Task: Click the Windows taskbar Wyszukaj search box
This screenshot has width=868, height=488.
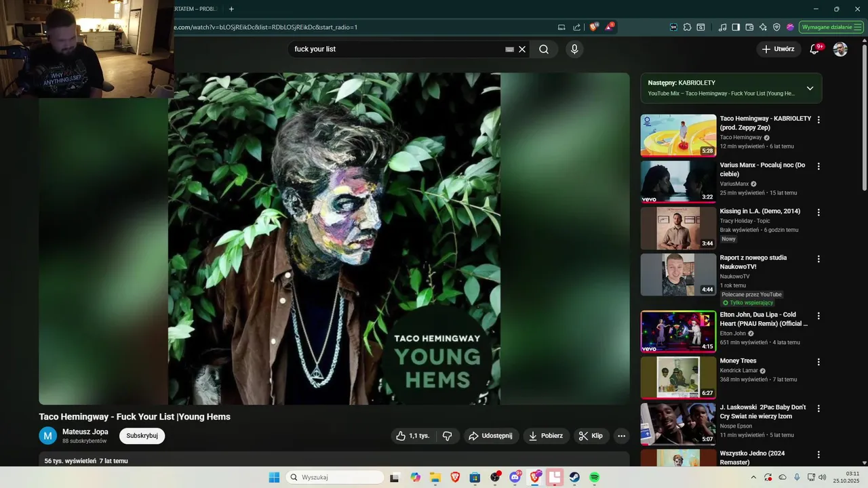Action: pyautogui.click(x=335, y=477)
